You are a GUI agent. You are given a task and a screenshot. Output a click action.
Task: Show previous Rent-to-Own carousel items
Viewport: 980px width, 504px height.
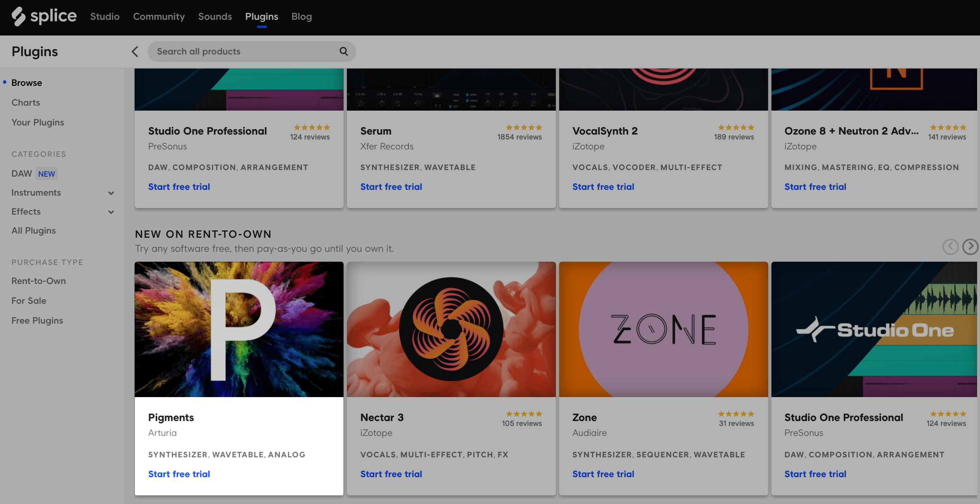[x=950, y=247]
